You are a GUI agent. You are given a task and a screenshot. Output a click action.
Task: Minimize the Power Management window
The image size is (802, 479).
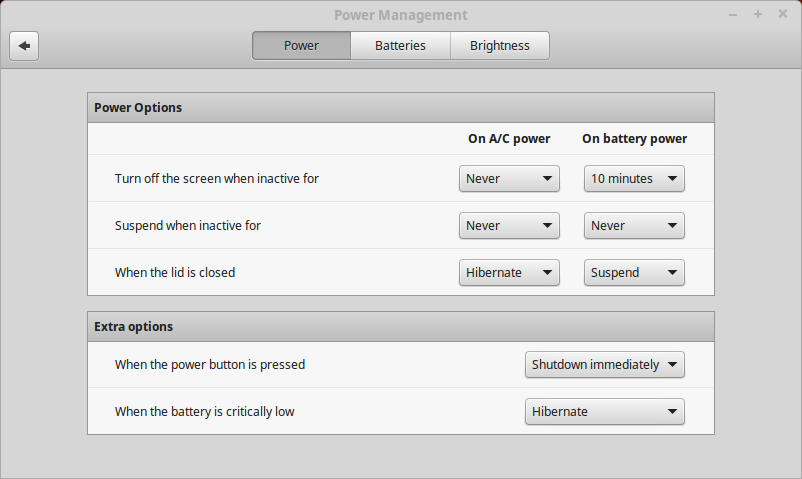pos(733,15)
